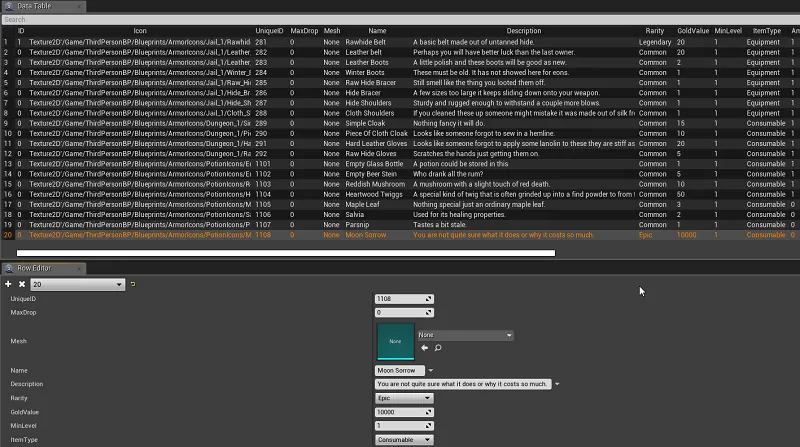
Task: Select the Winter Boots row
Action: click(400, 73)
